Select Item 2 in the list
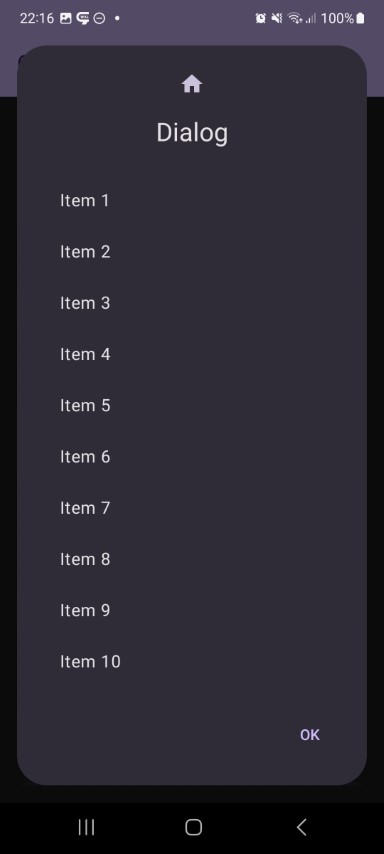This screenshot has width=384, height=854. point(192,252)
